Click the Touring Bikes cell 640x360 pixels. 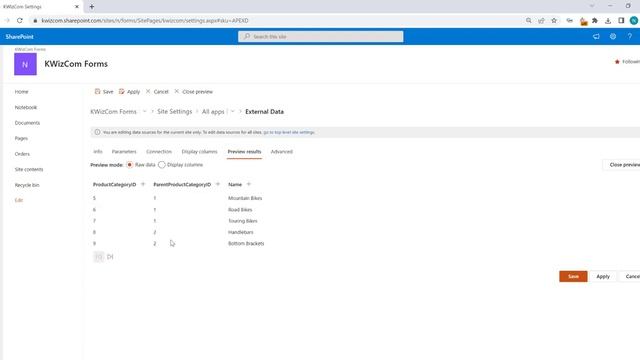coord(242,221)
